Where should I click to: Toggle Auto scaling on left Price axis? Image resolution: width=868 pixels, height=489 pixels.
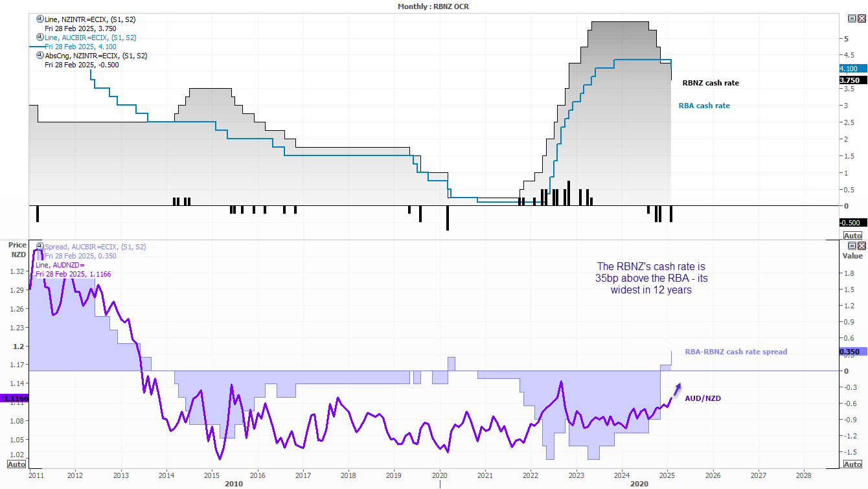point(16,464)
